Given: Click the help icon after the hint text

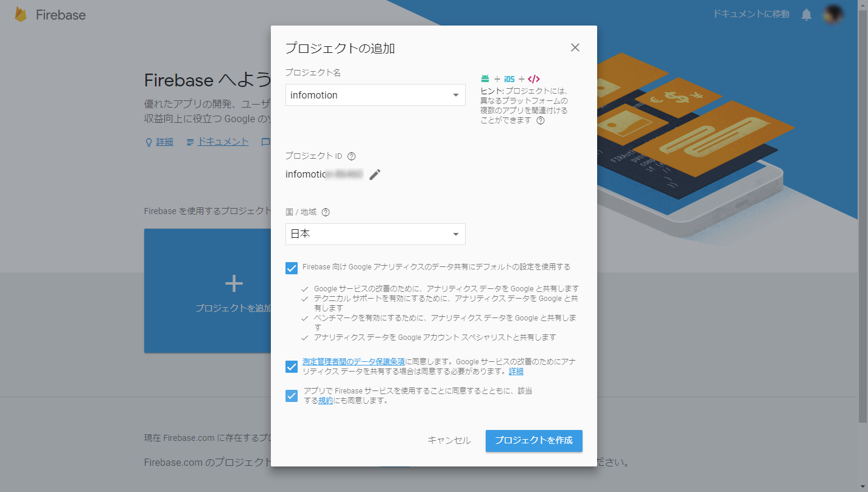Looking at the screenshot, I should click(541, 120).
